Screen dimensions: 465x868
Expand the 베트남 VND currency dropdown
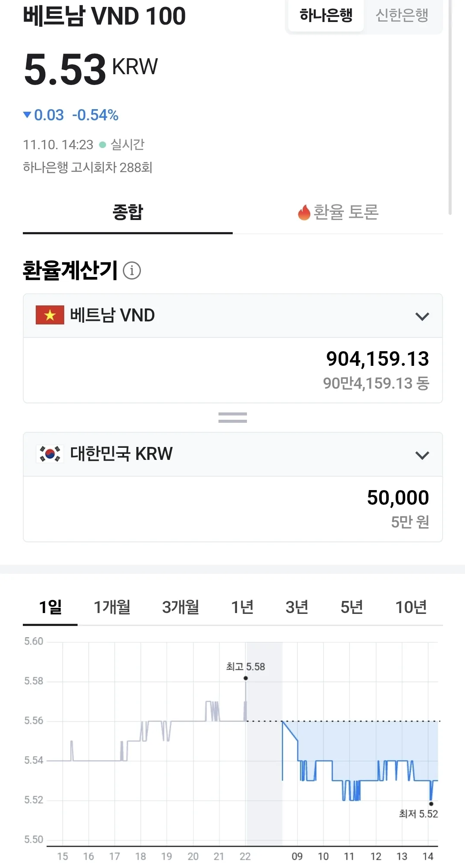pos(233,316)
